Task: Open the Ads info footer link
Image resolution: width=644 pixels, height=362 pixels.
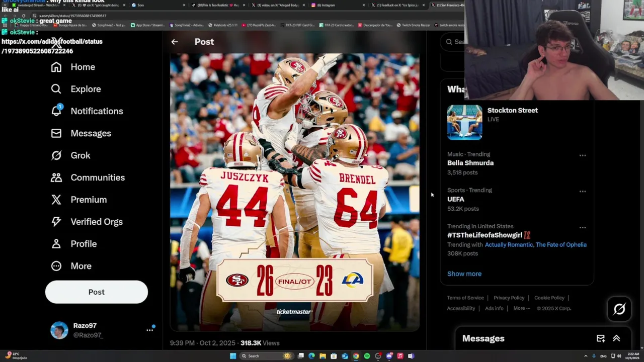Action: 494,308
